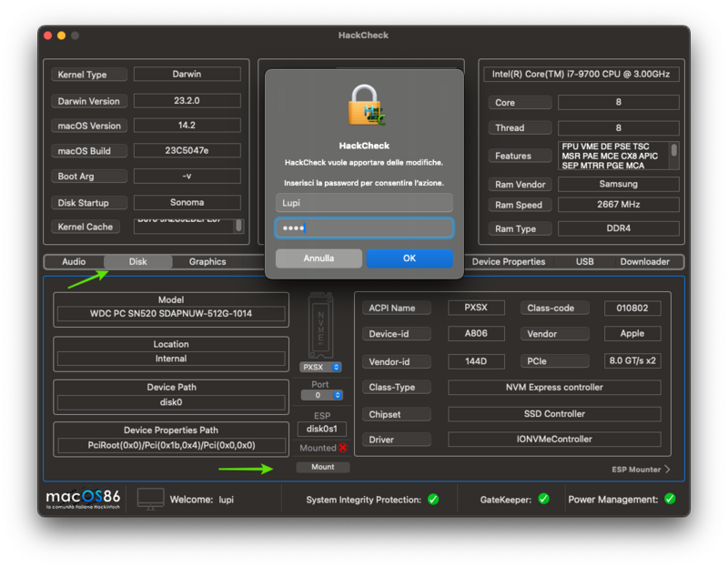Expand the ESP Mounter panel
The image size is (728, 567).
(x=642, y=470)
